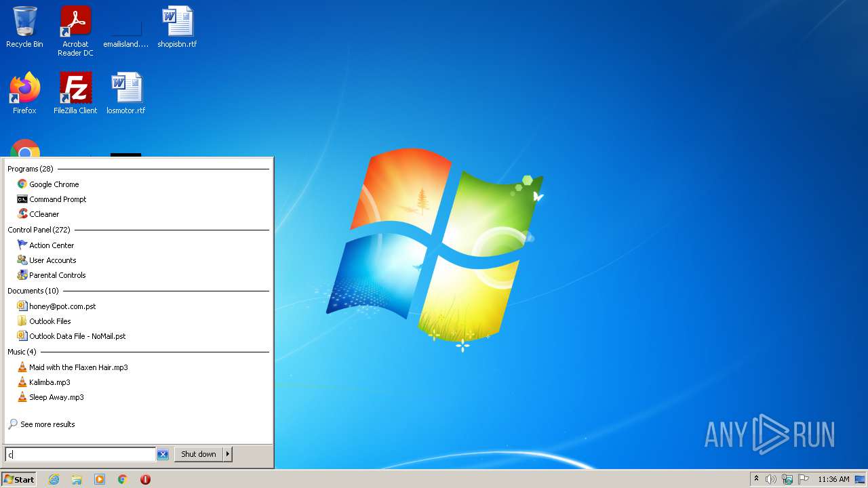Open Chrome from the taskbar

click(x=123, y=479)
